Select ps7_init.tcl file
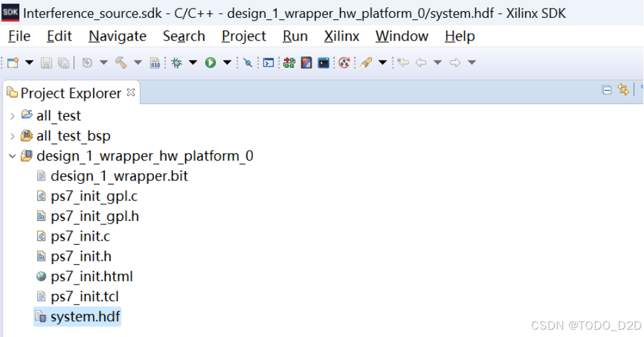 coord(84,297)
